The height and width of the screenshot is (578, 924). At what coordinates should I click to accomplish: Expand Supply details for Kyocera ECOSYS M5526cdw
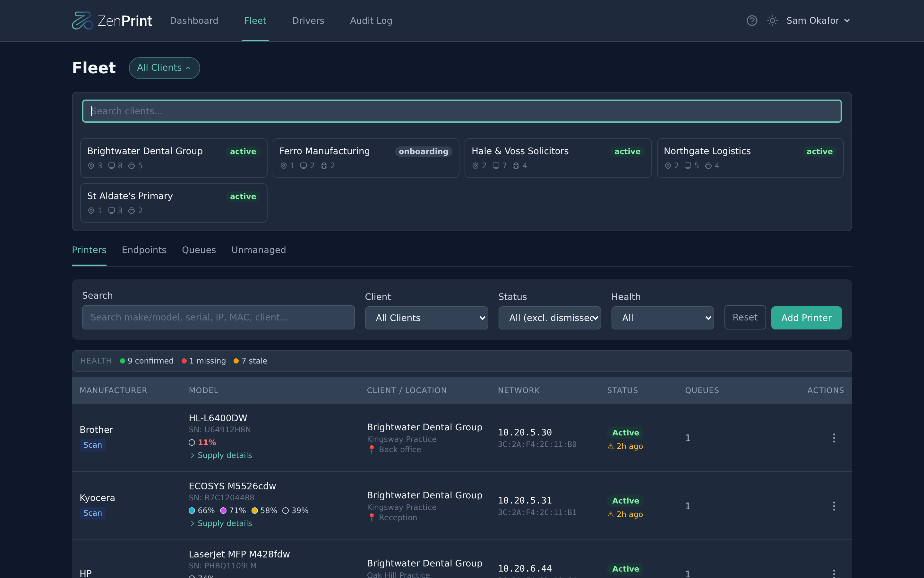(221, 523)
